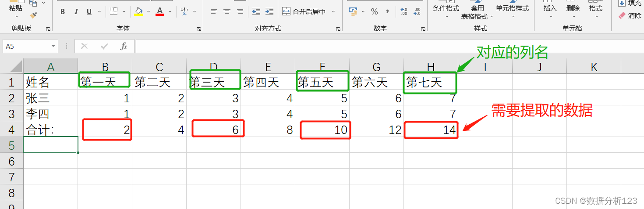
Task: Click the 填充 fill down button
Action: [630, 3]
